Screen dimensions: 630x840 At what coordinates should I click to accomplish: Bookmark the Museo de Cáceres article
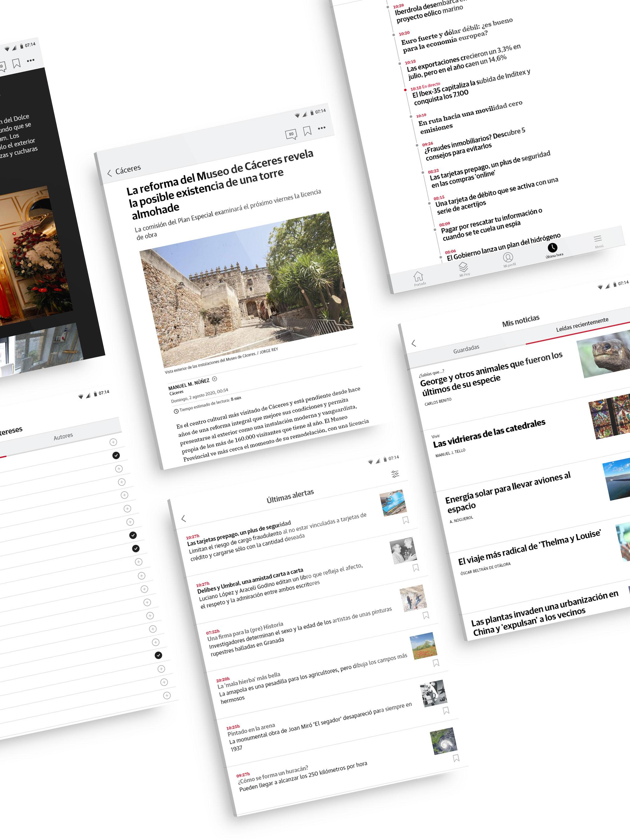point(307,131)
